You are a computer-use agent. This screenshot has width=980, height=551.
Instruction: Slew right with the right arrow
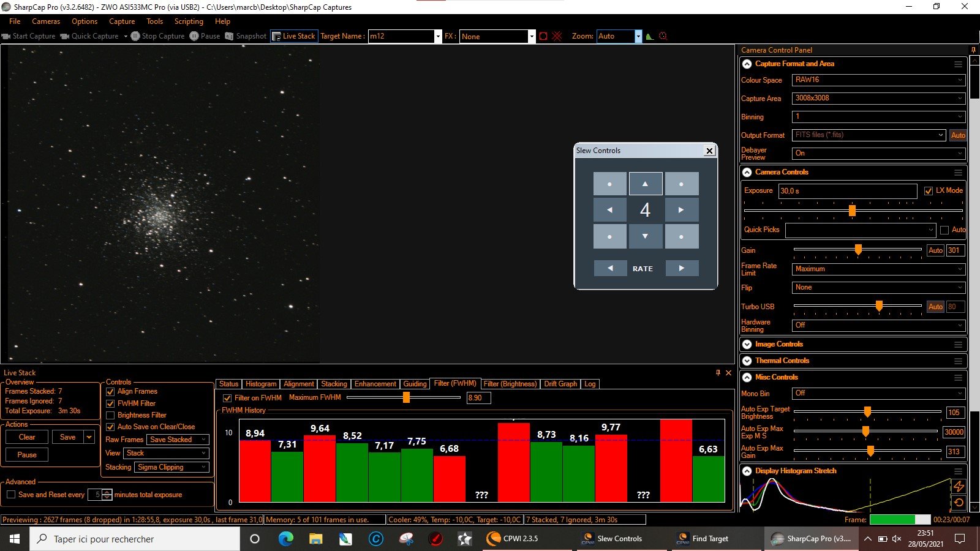(681, 210)
